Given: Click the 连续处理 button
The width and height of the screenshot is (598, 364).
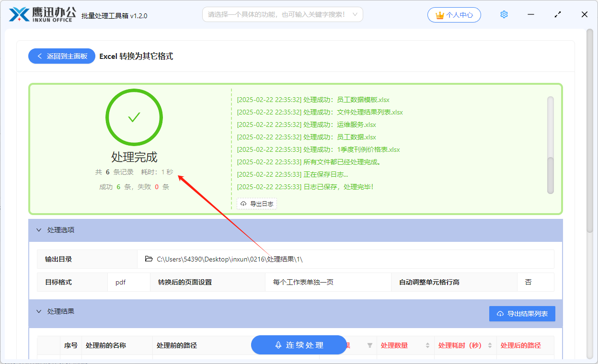Looking at the screenshot, I should point(299,345).
